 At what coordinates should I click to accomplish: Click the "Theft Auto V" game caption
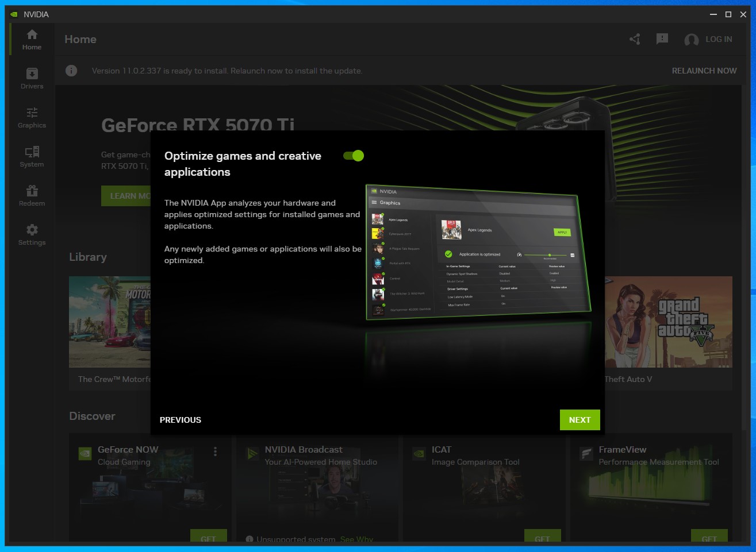628,379
